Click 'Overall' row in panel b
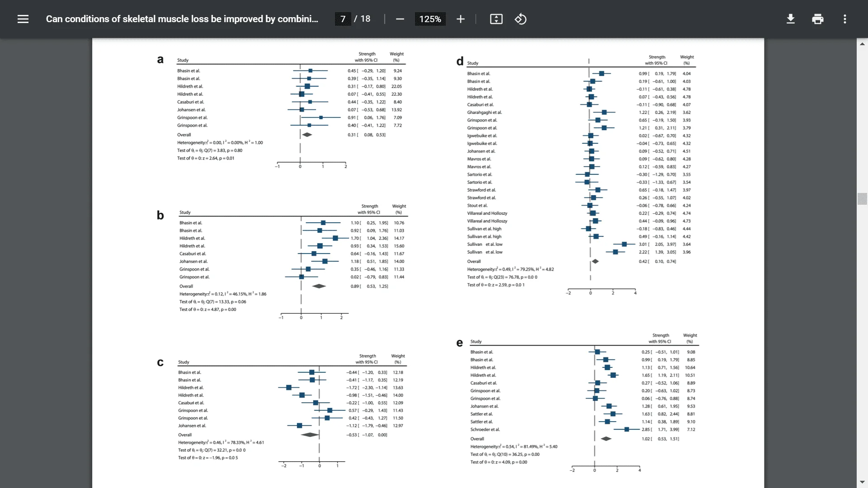The width and height of the screenshot is (868, 488). (x=285, y=286)
